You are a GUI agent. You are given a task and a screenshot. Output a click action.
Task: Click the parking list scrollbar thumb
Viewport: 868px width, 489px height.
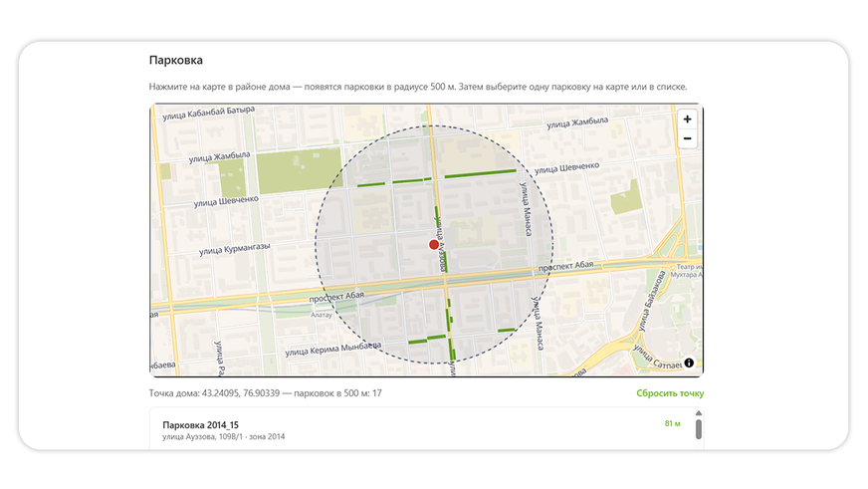[699, 430]
